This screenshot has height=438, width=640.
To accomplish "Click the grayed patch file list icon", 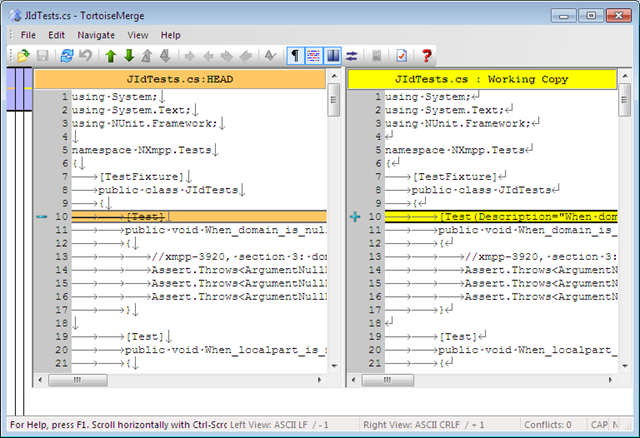I will point(376,56).
